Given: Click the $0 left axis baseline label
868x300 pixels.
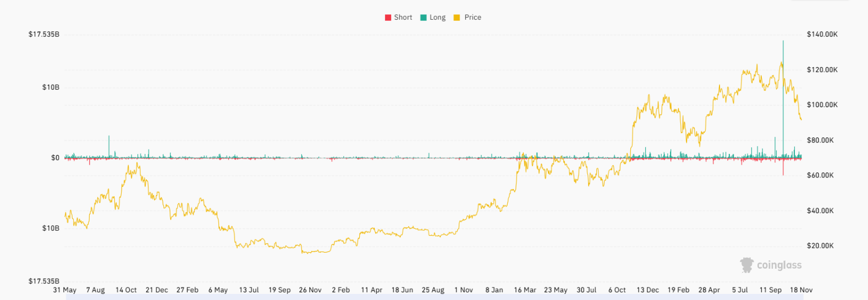Looking at the screenshot, I should [x=55, y=158].
